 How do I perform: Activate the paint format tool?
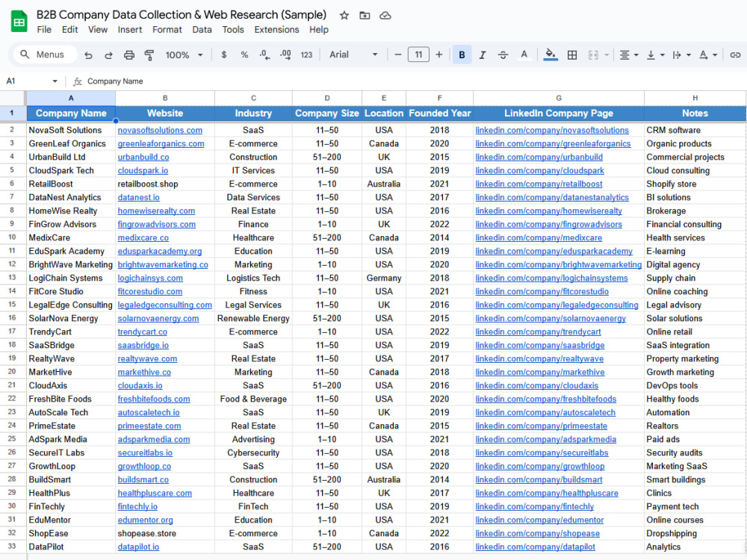[149, 55]
